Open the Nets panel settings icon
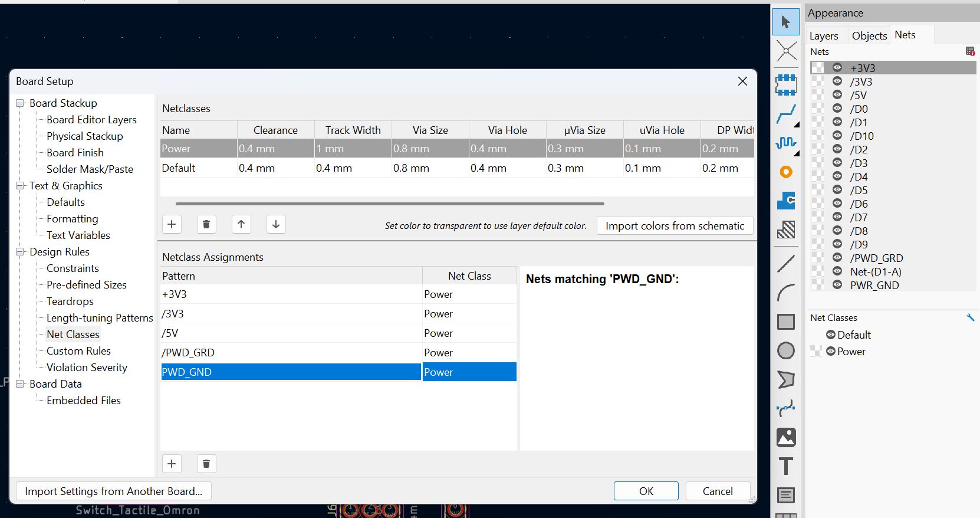The height and width of the screenshot is (518, 980). (970, 51)
